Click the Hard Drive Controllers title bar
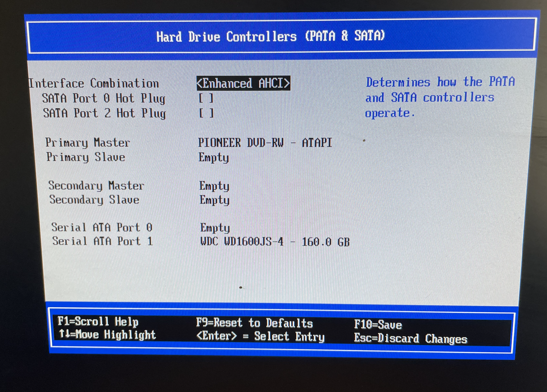Viewport: 547px width, 392px height. click(x=270, y=36)
